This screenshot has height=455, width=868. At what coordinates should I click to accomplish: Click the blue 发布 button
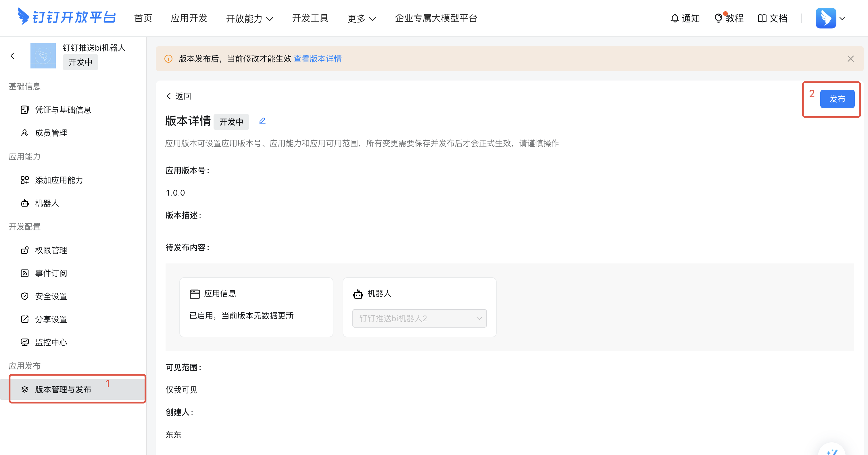(x=837, y=99)
